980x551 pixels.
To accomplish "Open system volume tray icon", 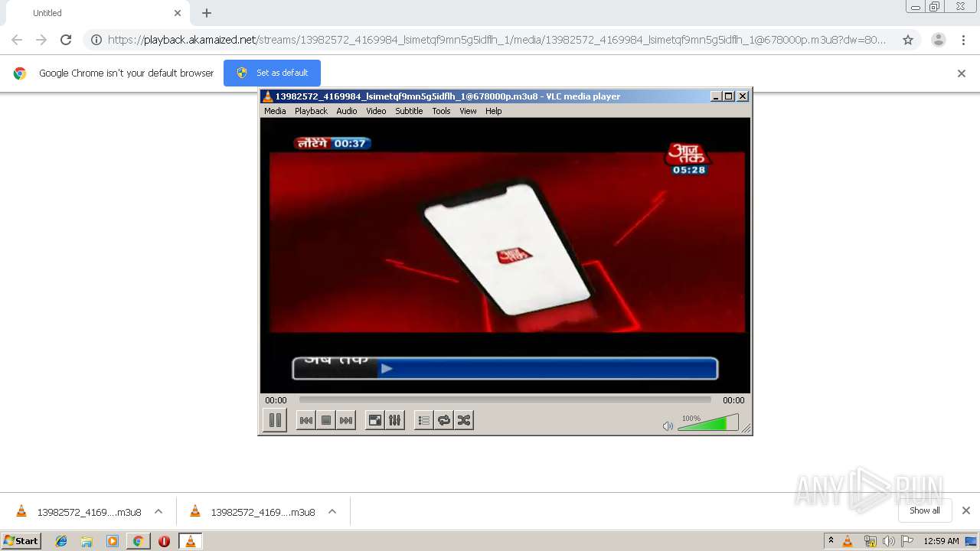I will 888,541.
